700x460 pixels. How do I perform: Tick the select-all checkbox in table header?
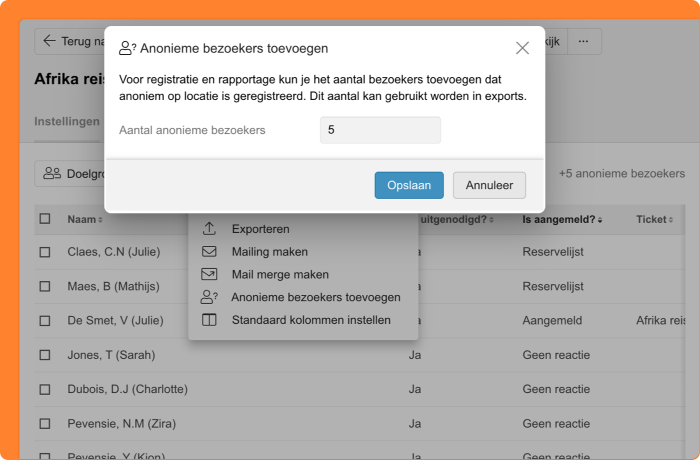45,219
